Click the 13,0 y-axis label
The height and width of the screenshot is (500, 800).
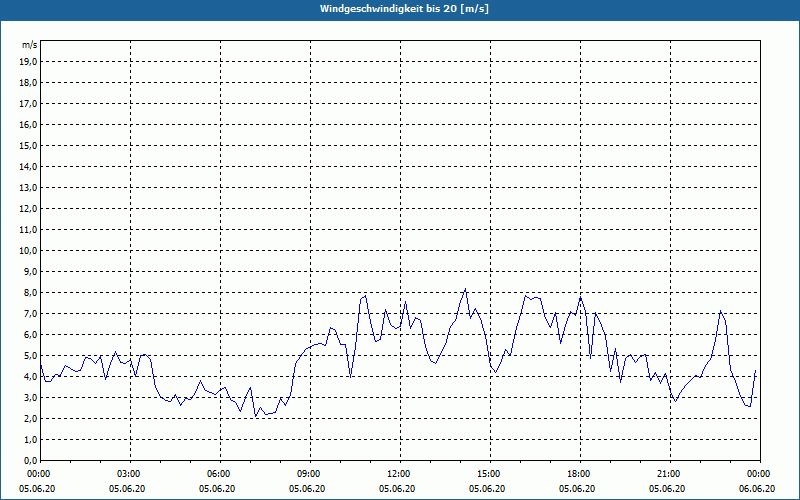28,188
